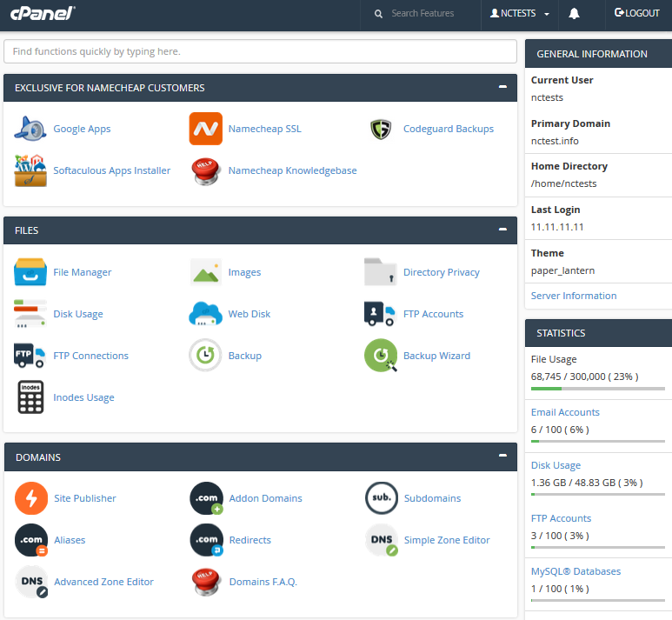
Task: Click the Statistics panel header
Action: point(598,333)
